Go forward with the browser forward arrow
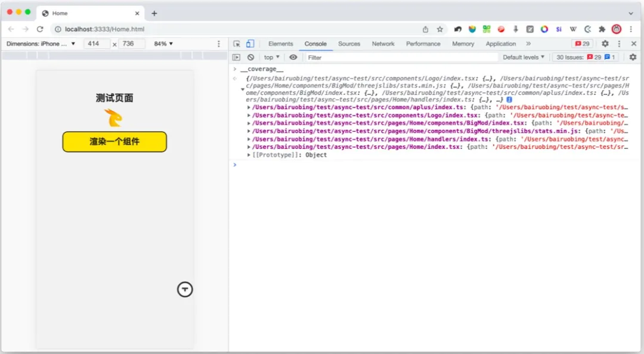The width and height of the screenshot is (644, 354). click(26, 29)
